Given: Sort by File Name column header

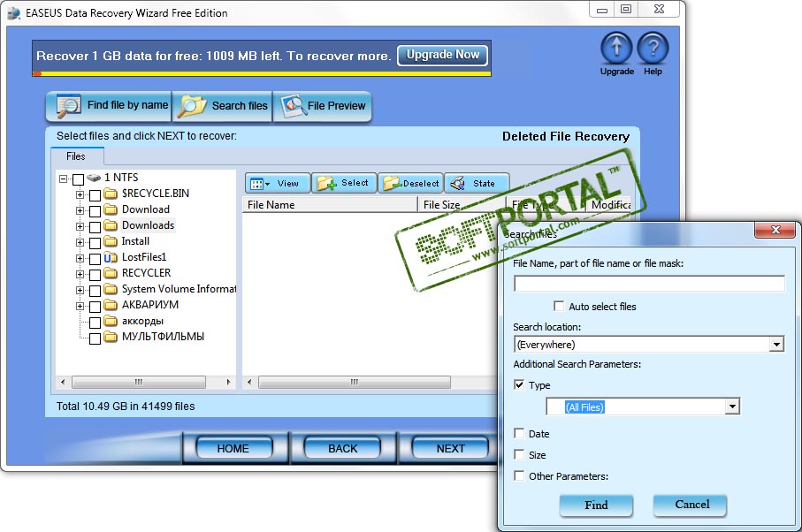Looking at the screenshot, I should pos(330,204).
